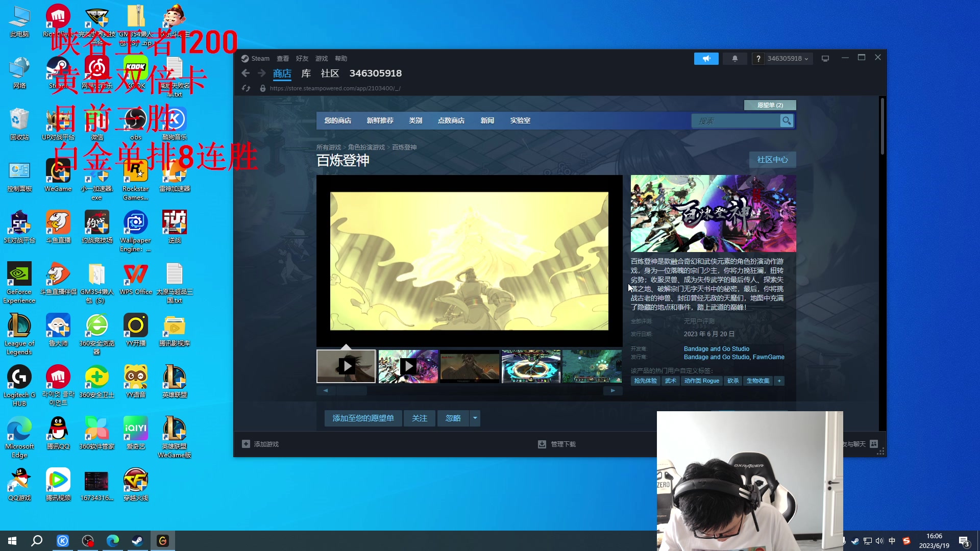This screenshot has width=980, height=551.
Task: Open Microsoft Edge desktop shortcut
Action: 19,438
